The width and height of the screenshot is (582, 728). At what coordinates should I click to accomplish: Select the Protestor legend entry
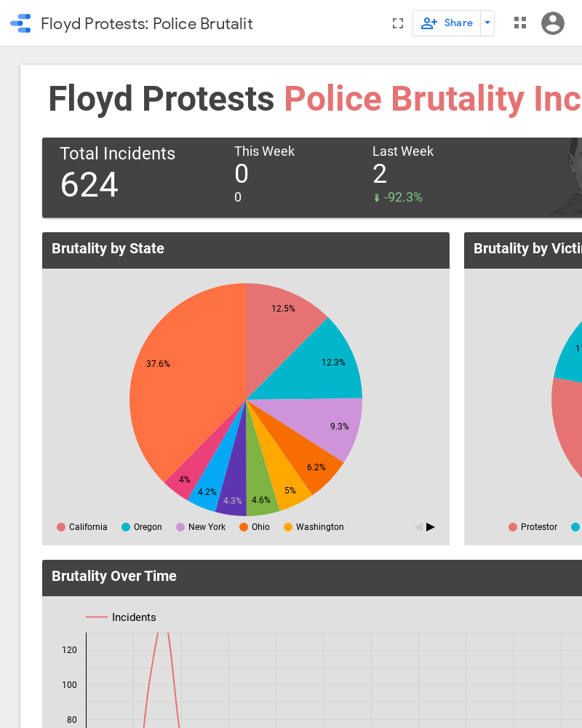pos(533,527)
